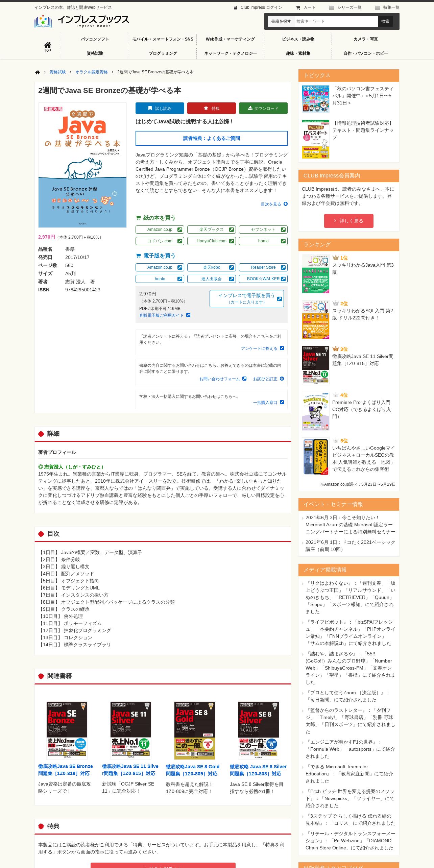Open 秋のパソコン書フェスティバル topic thumbnail
434x868 pixels.
tap(316, 99)
